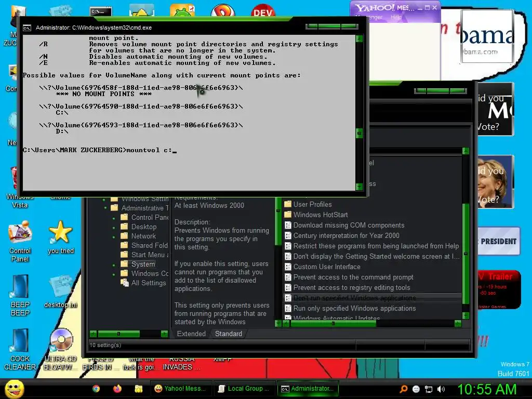
Task: Select 'Prevent access to the command prompt'
Action: click(x=353, y=277)
